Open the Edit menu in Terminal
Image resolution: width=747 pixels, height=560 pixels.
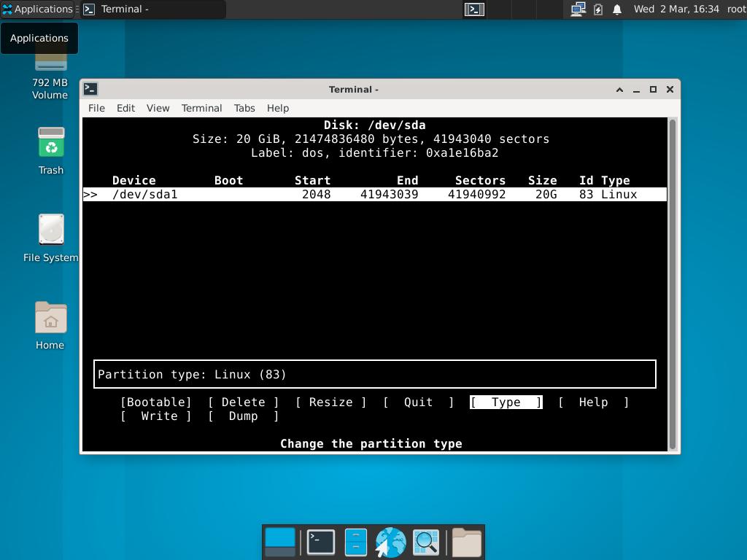click(x=125, y=108)
